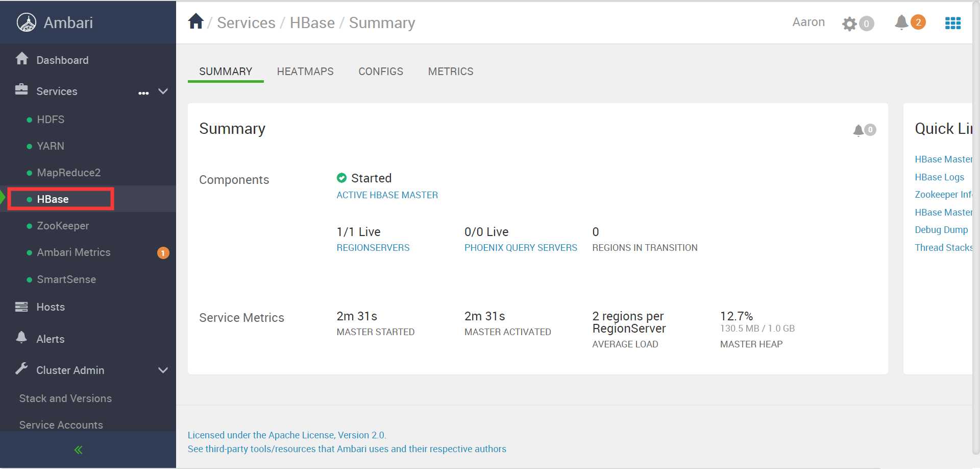Click the REGIONS IN TRANSITION label

tap(645, 248)
